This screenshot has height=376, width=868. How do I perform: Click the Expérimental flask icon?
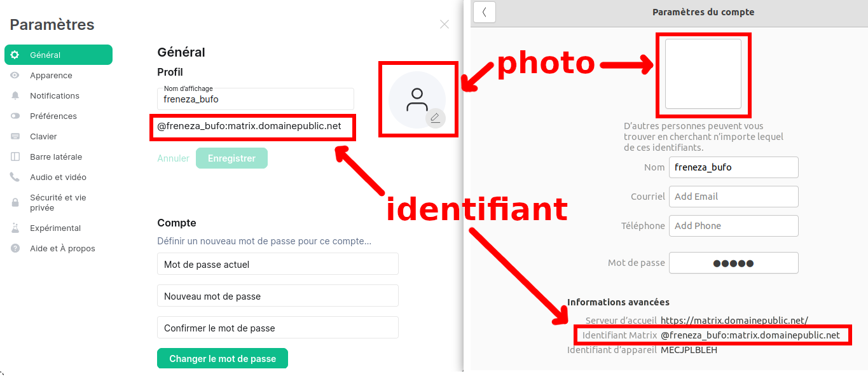15,228
